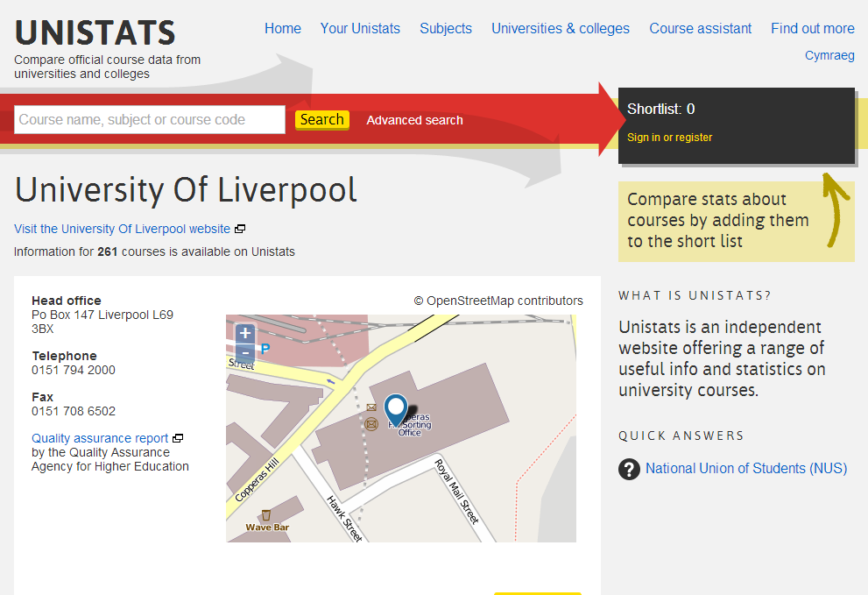Open the Course assistant

click(x=700, y=28)
